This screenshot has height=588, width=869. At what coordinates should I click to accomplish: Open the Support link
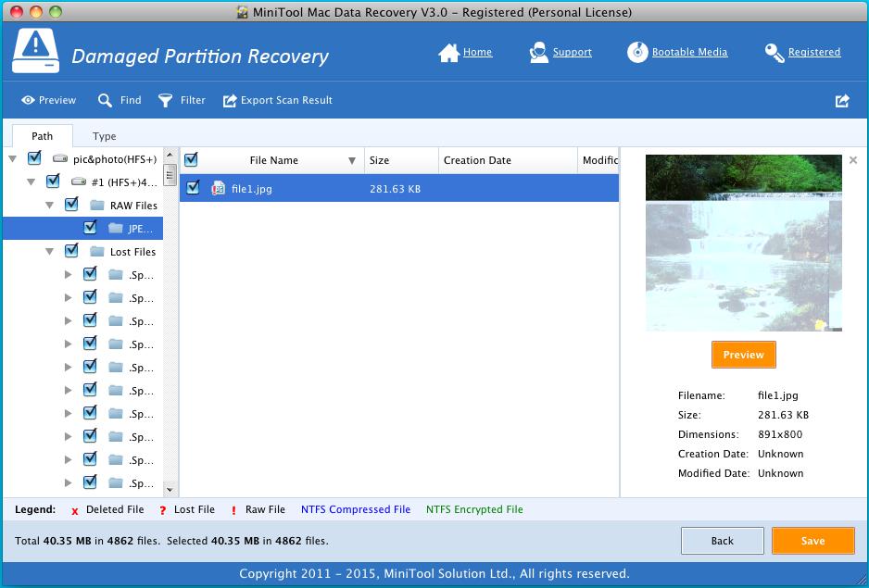coord(573,52)
